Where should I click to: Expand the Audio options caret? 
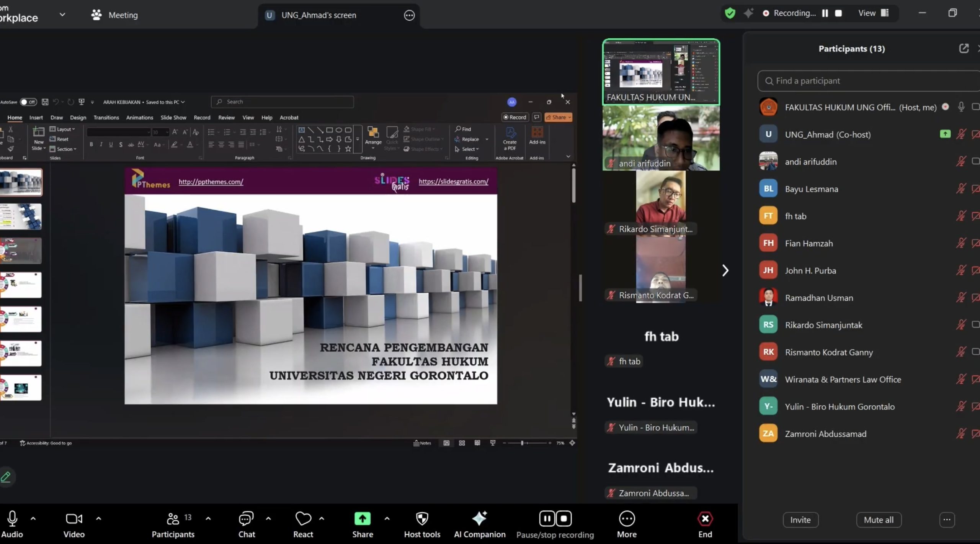click(33, 519)
